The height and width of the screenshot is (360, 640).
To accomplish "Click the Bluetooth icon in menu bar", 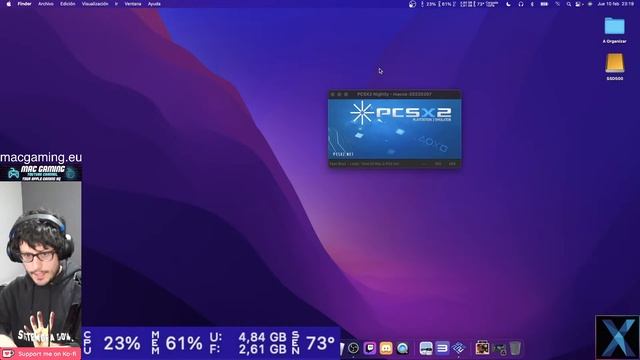I will pyautogui.click(x=532, y=4).
